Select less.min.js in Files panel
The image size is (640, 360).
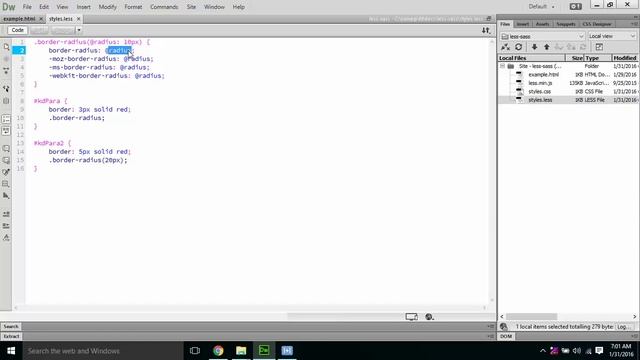tap(540, 83)
